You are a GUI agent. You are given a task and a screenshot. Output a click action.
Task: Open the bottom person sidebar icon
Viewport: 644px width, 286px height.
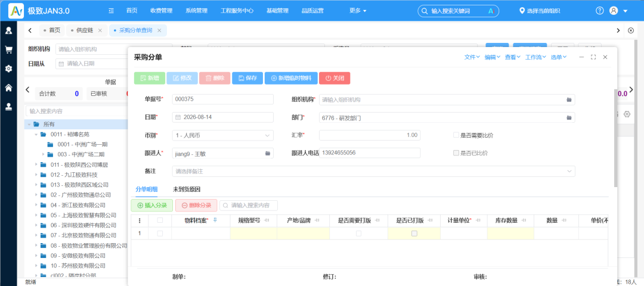click(x=8, y=107)
